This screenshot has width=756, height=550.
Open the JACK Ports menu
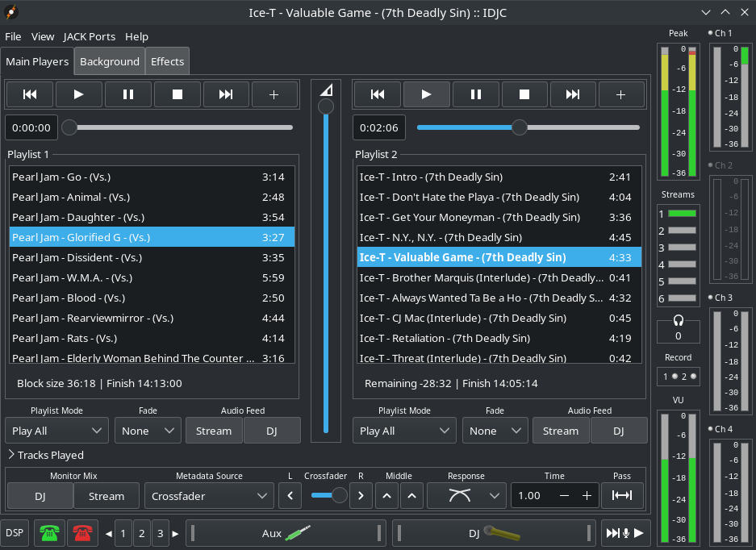(90, 36)
